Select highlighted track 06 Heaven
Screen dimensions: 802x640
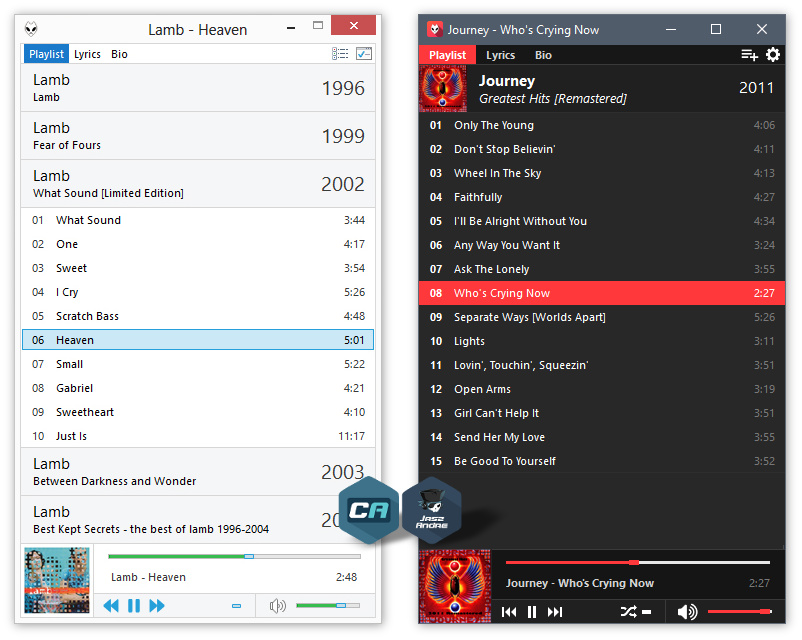click(x=198, y=340)
